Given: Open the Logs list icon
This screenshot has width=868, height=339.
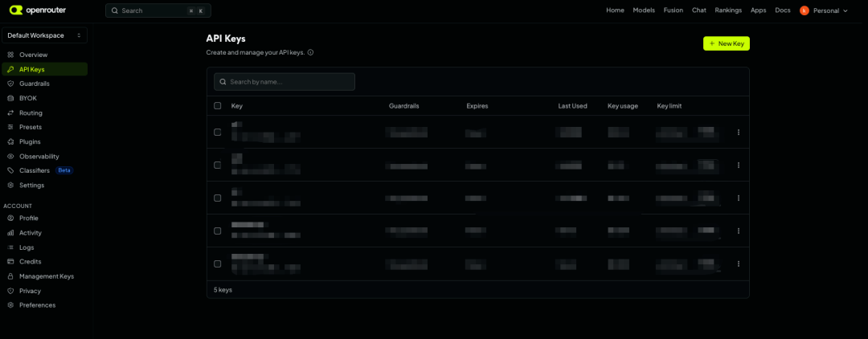Looking at the screenshot, I should (x=10, y=247).
